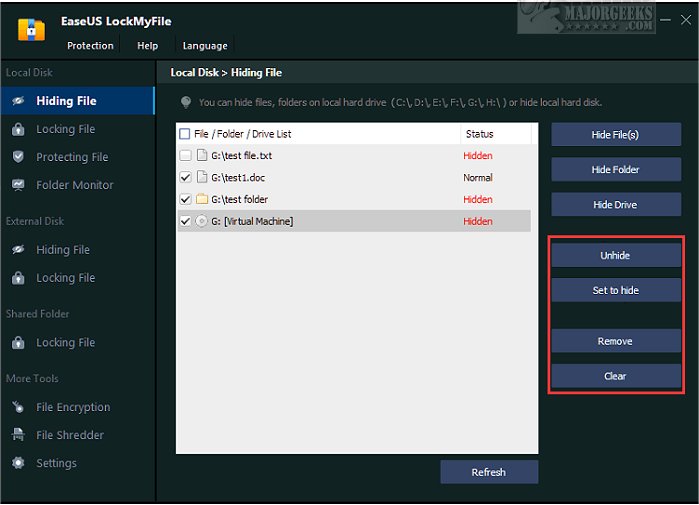This screenshot has height=505, width=699.
Task: Select Local Disk Hiding File section
Action: (78, 101)
